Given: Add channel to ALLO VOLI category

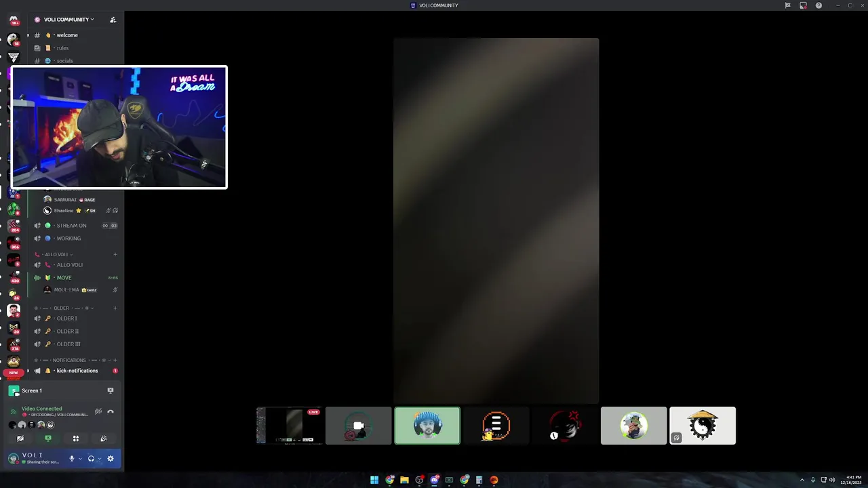Looking at the screenshot, I should click(x=115, y=254).
